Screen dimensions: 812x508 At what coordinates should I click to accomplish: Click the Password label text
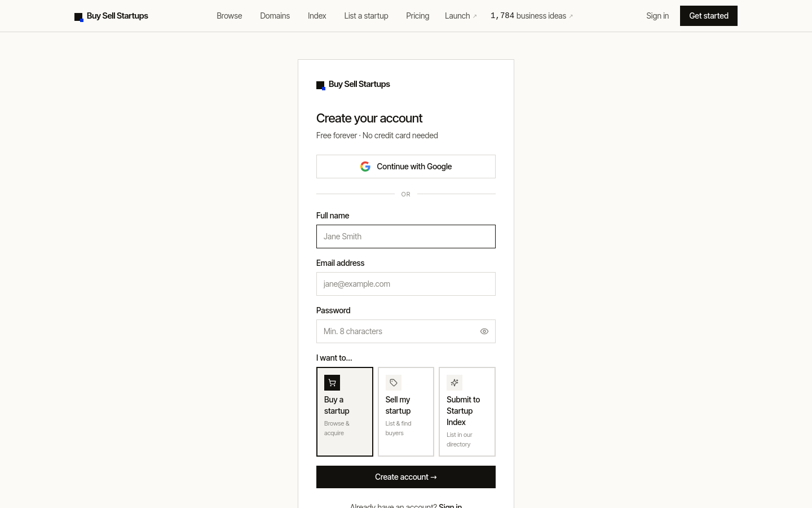(x=333, y=310)
